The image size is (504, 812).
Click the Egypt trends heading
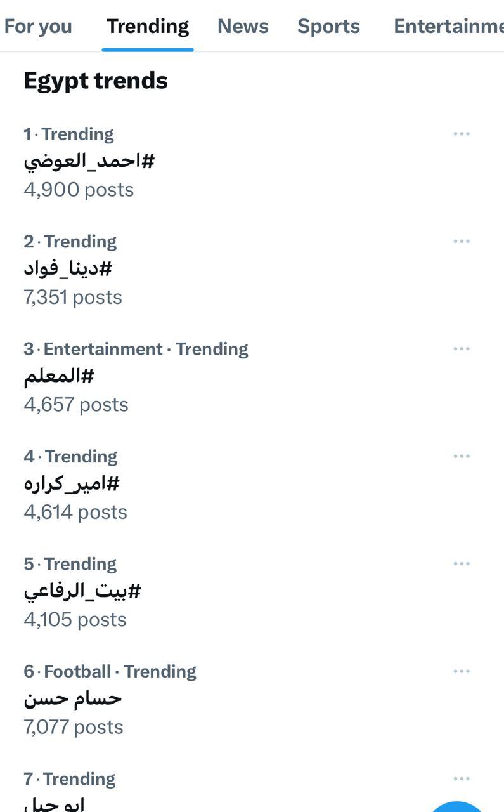[x=96, y=81]
